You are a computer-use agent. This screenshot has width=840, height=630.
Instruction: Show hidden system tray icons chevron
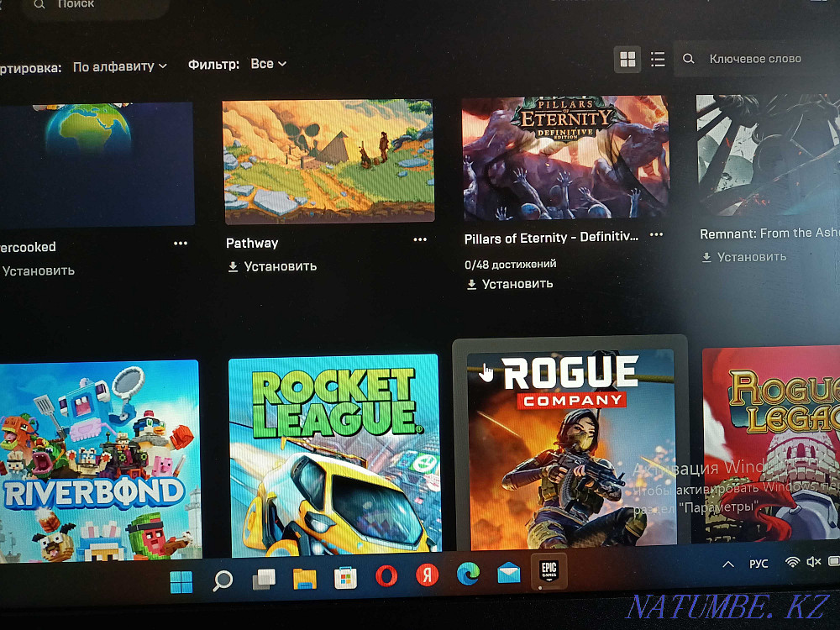(x=728, y=564)
